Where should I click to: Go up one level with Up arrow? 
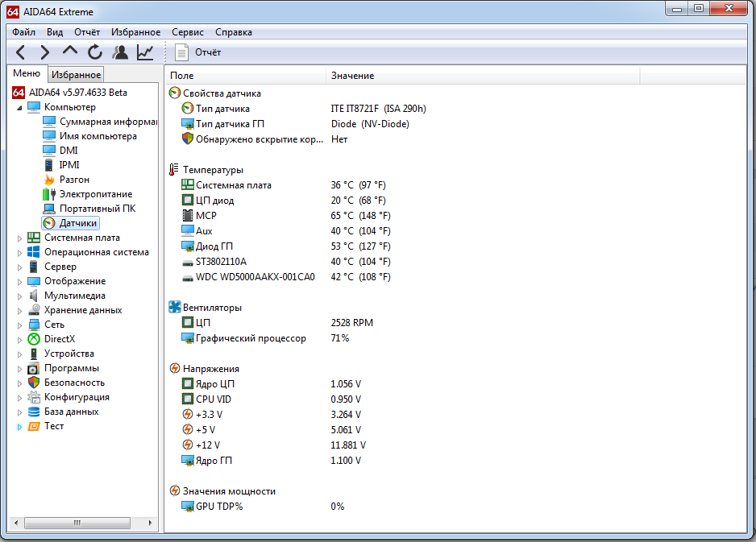coord(70,52)
